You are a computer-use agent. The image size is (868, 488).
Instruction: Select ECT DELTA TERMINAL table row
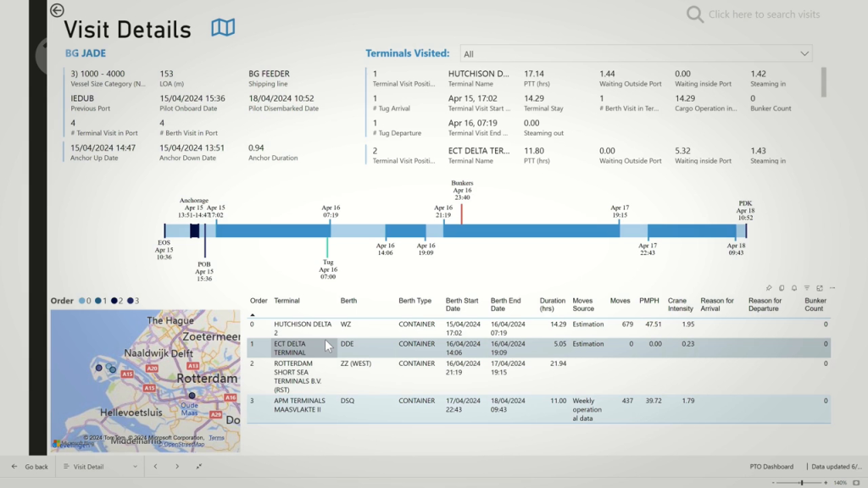[x=538, y=348]
